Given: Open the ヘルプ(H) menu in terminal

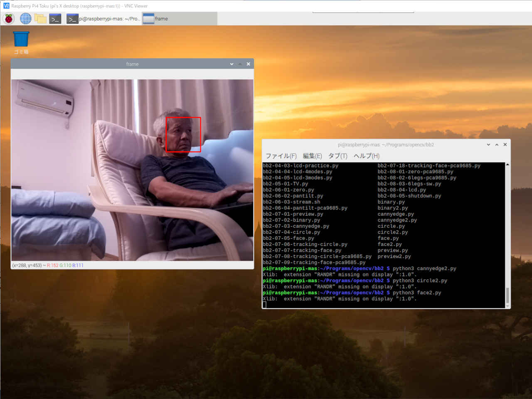Looking at the screenshot, I should pyautogui.click(x=366, y=156).
